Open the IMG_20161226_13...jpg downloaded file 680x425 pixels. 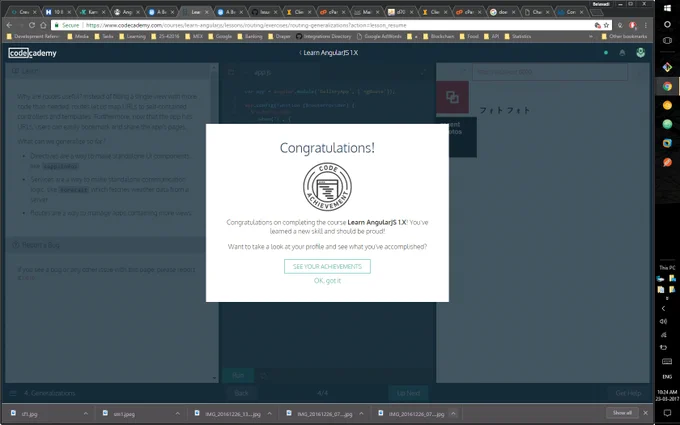point(228,414)
